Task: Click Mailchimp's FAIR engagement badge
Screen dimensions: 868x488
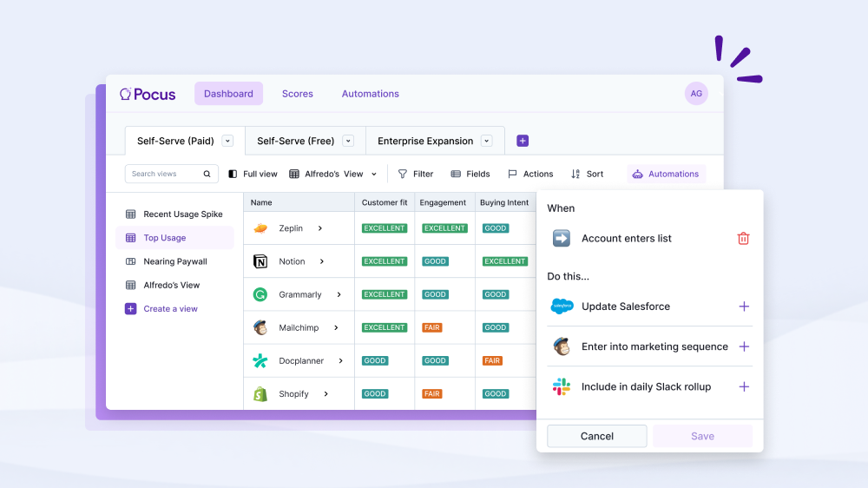Action: pos(431,328)
